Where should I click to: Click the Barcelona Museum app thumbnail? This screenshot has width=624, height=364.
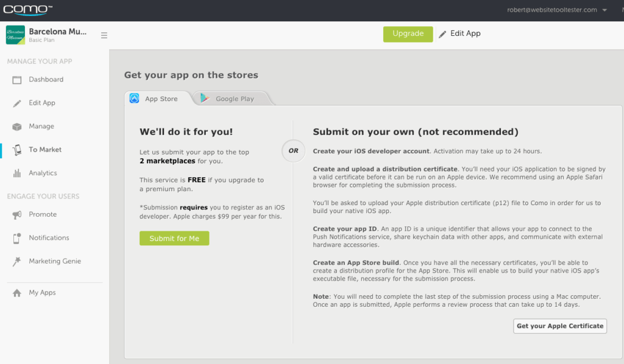(15, 35)
